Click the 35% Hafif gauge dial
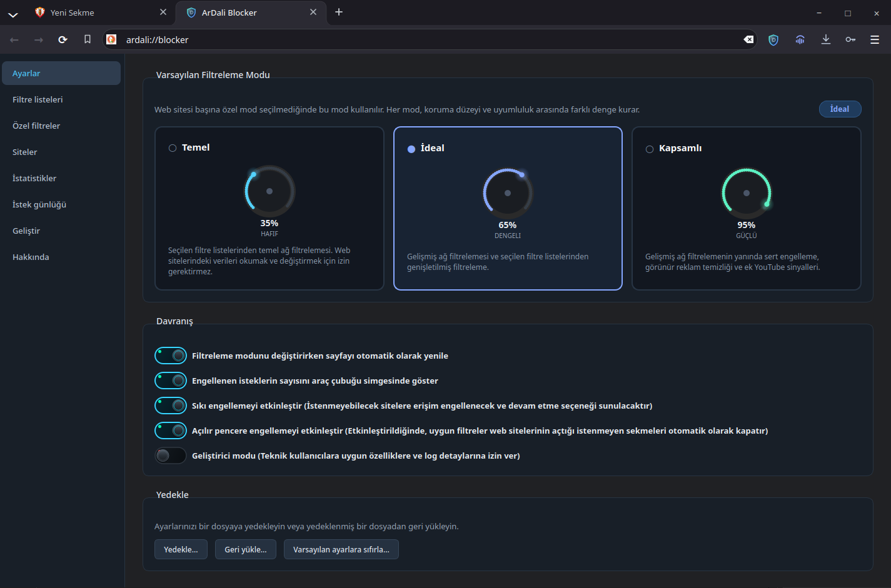This screenshot has height=588, width=891. [x=269, y=191]
